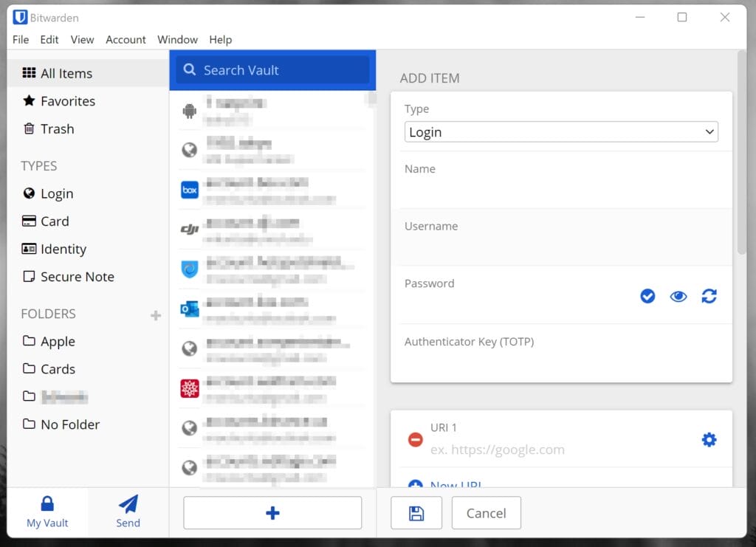Screen dimensions: 756x547
Task: Cancel adding the item
Action: (486, 513)
